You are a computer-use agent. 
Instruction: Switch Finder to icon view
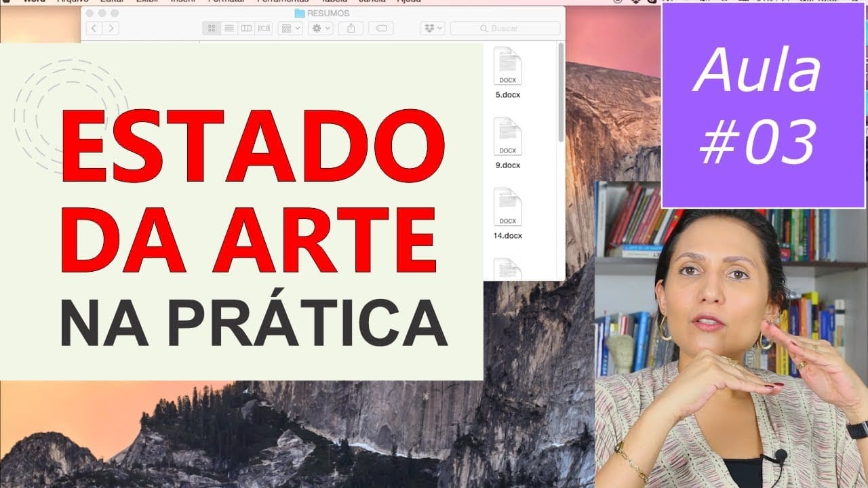coord(212,28)
